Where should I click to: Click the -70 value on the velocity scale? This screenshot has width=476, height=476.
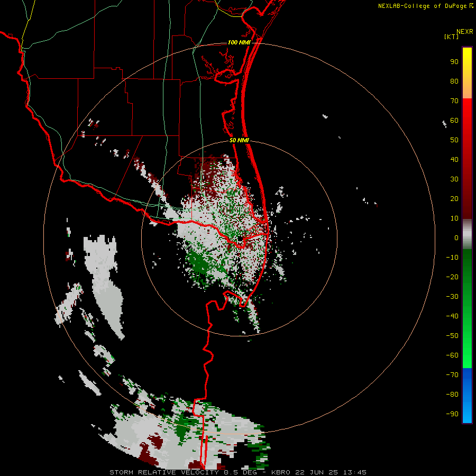452,375
